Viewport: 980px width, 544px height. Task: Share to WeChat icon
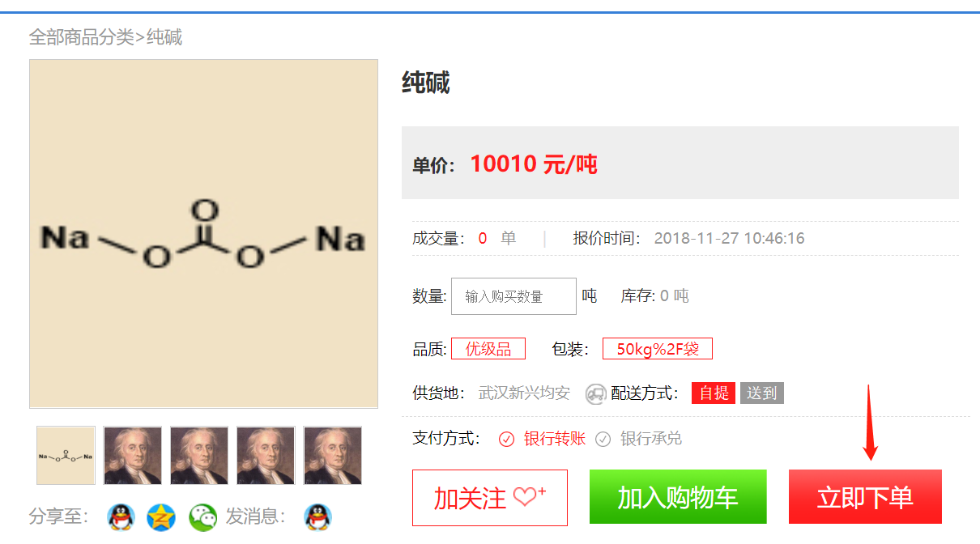[202, 516]
